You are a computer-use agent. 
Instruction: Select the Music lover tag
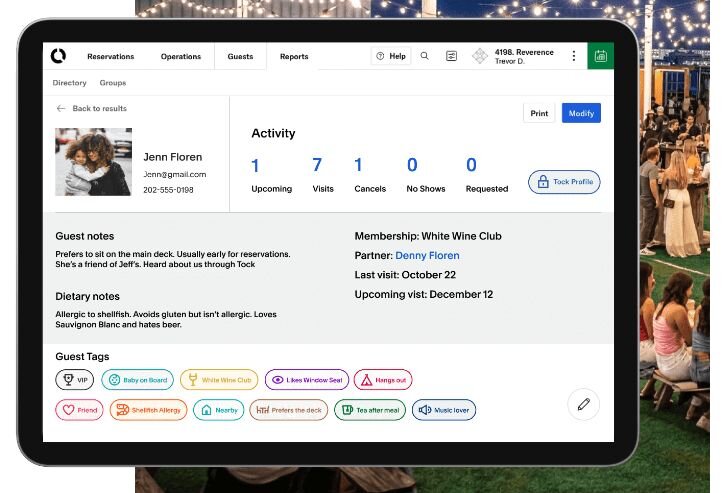pos(444,410)
